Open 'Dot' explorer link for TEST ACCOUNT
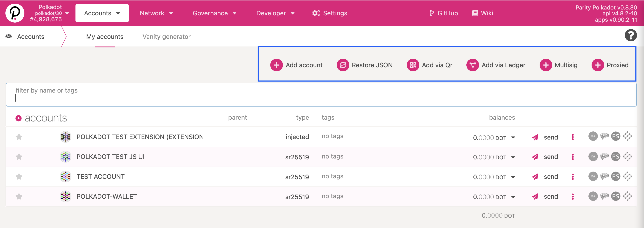The height and width of the screenshot is (228, 644). [x=593, y=176]
